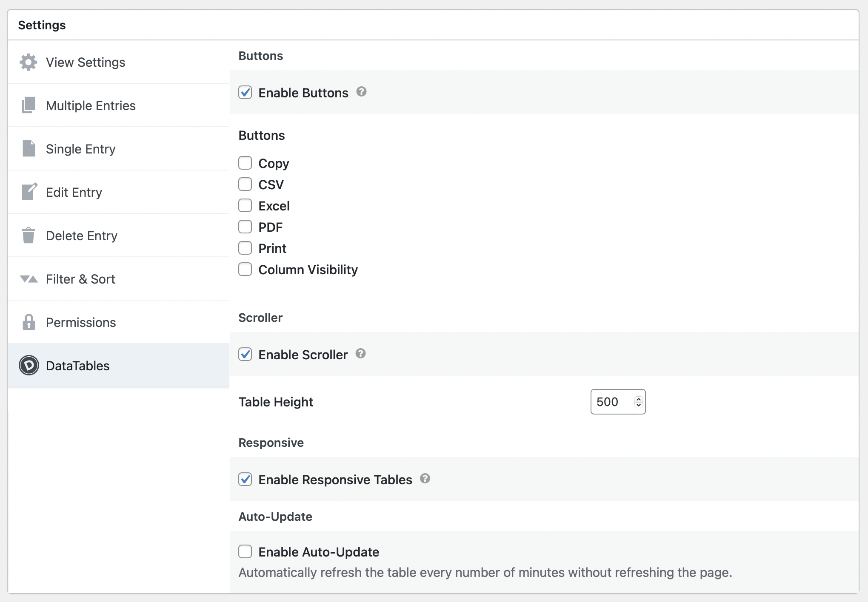Viewport: 868px width, 602px height.
Task: Click the Table Height label
Action: [x=276, y=402]
